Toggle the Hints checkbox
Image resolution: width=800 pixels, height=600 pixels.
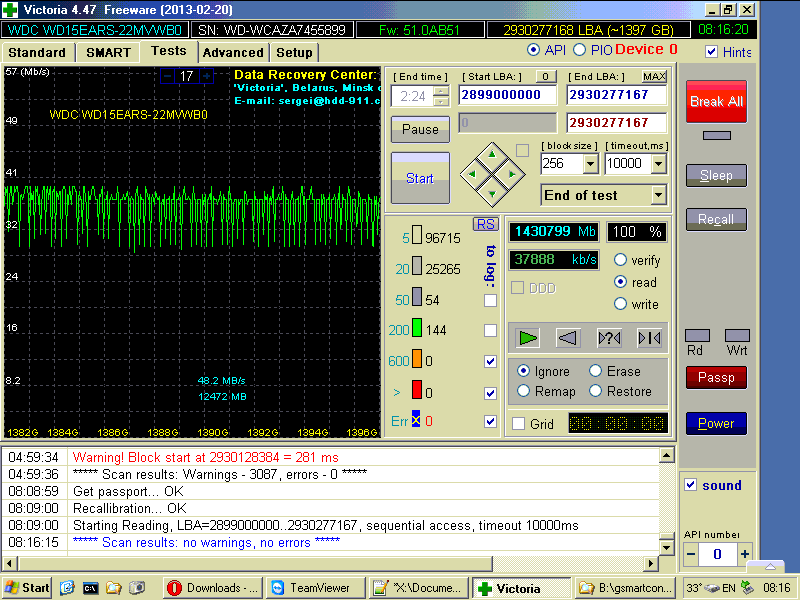tap(711, 52)
